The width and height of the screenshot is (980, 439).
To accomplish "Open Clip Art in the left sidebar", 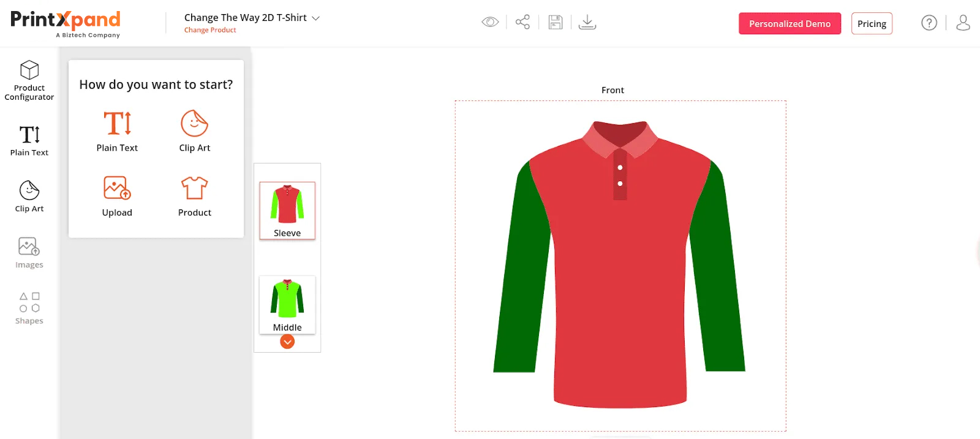I will point(29,197).
